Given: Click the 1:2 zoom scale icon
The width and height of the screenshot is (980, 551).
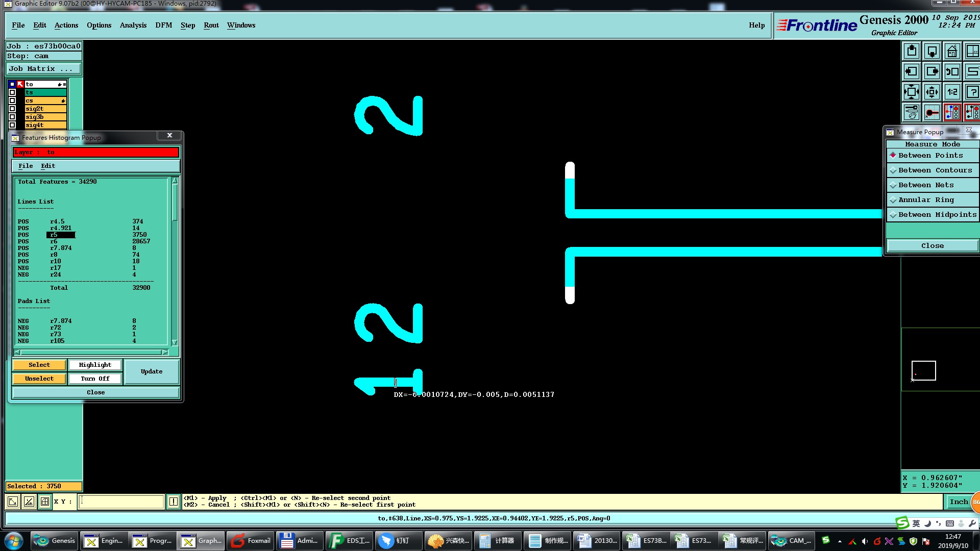Looking at the screenshot, I should pos(952,92).
